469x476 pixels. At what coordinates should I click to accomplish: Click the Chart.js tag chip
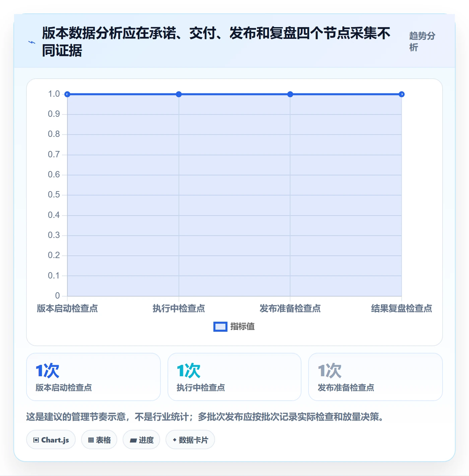51,440
